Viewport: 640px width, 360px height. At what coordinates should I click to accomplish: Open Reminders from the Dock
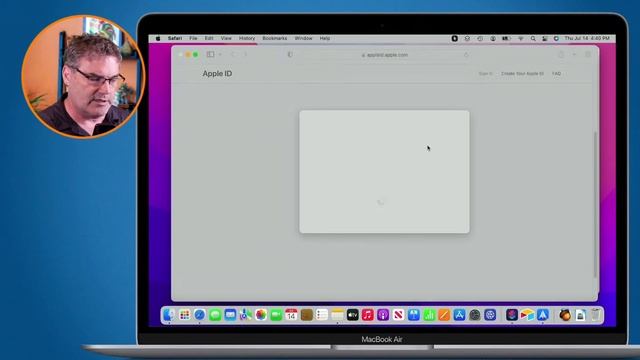tap(322, 315)
